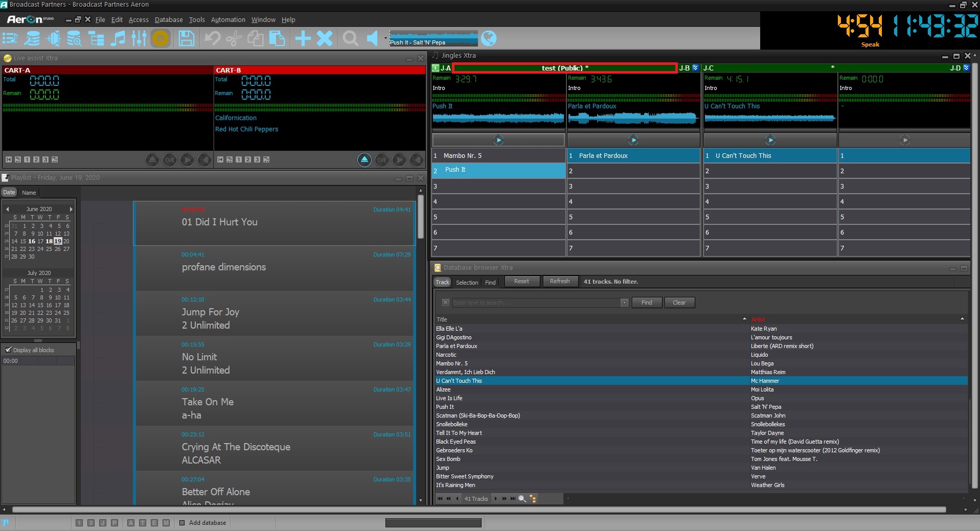Toggle the checkbox beside the search field
Image resolution: width=980 pixels, height=531 pixels.
click(x=445, y=303)
